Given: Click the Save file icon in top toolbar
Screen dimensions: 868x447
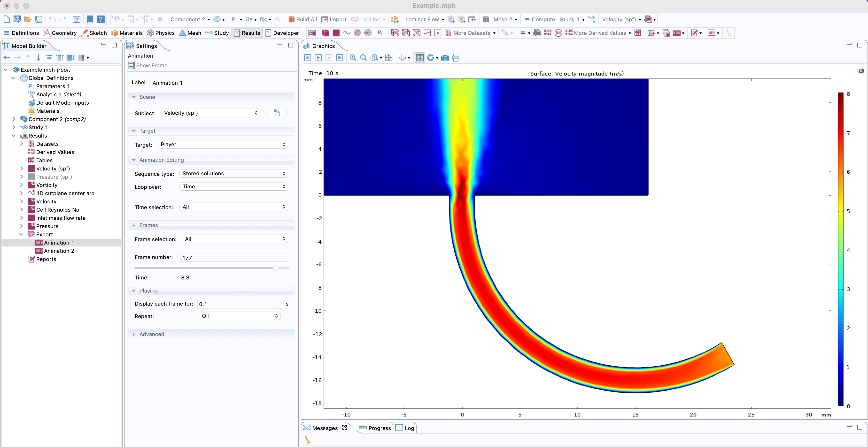Looking at the screenshot, I should tap(39, 19).
